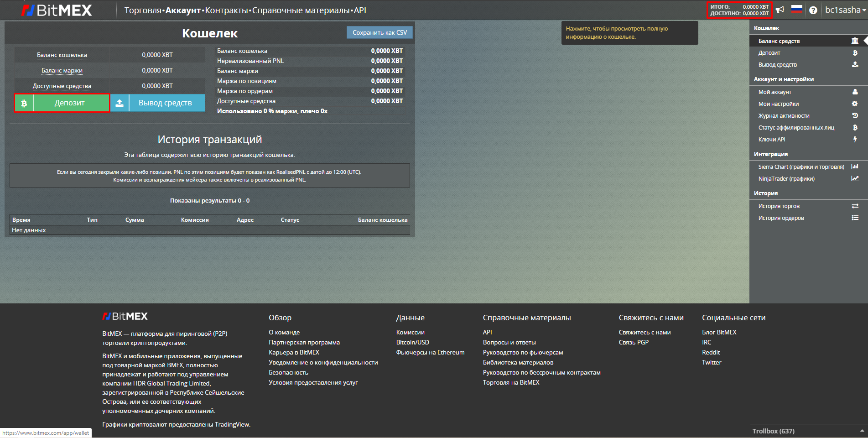
Task: Open Reddit footer link
Action: [711, 352]
